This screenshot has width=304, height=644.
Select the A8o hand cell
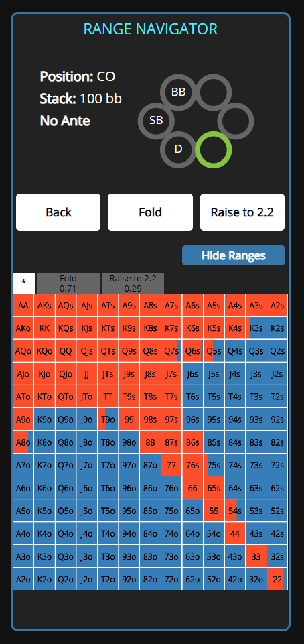click(23, 442)
